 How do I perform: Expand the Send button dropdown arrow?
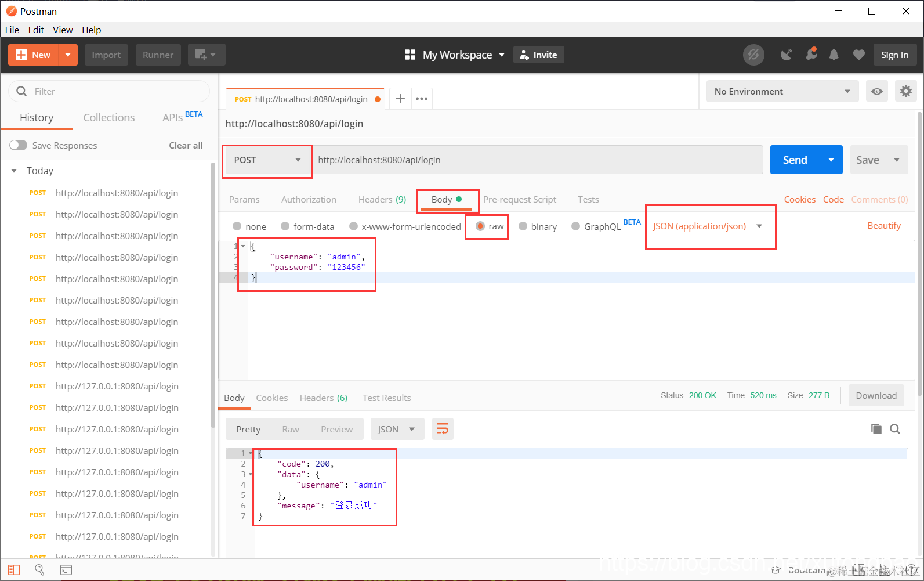[831, 160]
